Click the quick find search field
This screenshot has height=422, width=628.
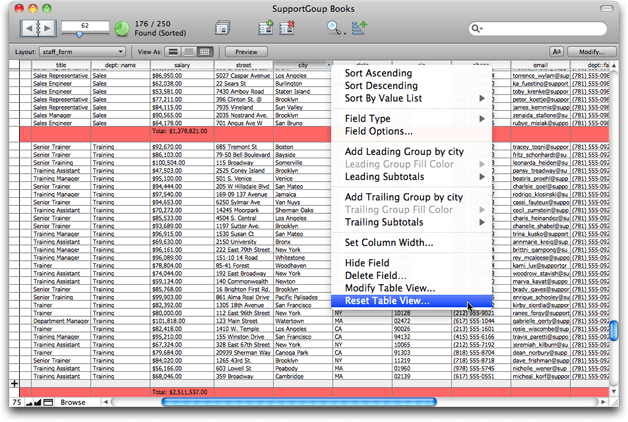click(x=538, y=28)
